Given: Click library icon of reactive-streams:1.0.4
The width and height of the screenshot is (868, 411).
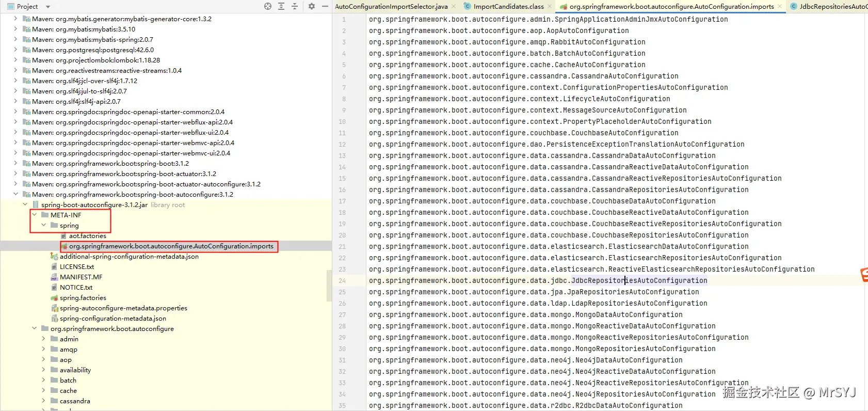Looking at the screenshot, I should [27, 70].
